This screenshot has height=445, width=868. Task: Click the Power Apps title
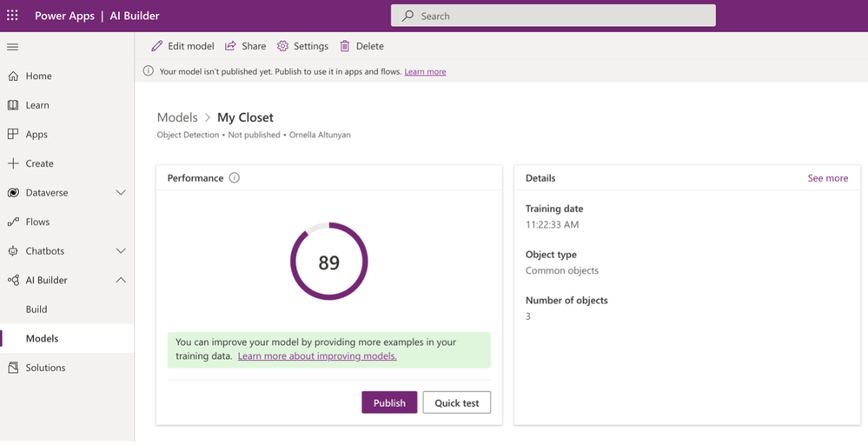(x=65, y=16)
